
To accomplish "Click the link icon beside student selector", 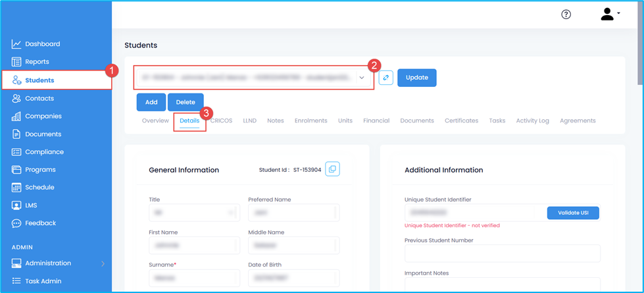I will point(386,78).
